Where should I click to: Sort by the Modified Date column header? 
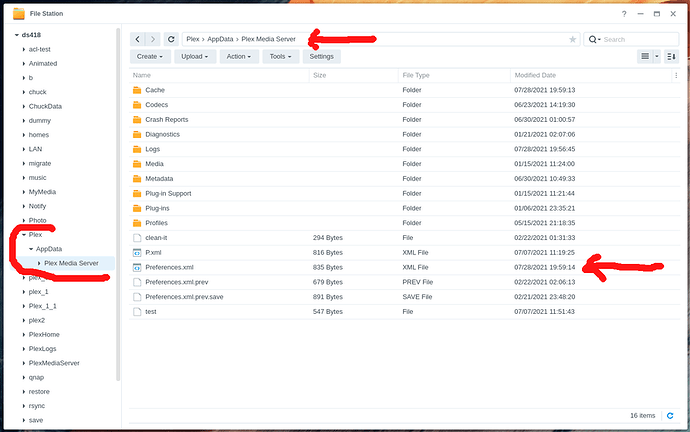(591, 75)
